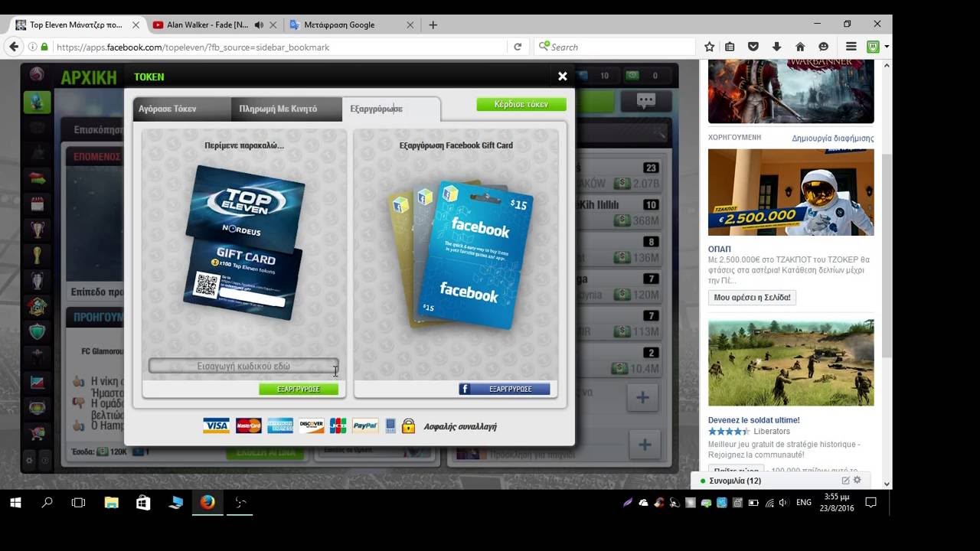Open the Action Center notifications icon

point(871,503)
